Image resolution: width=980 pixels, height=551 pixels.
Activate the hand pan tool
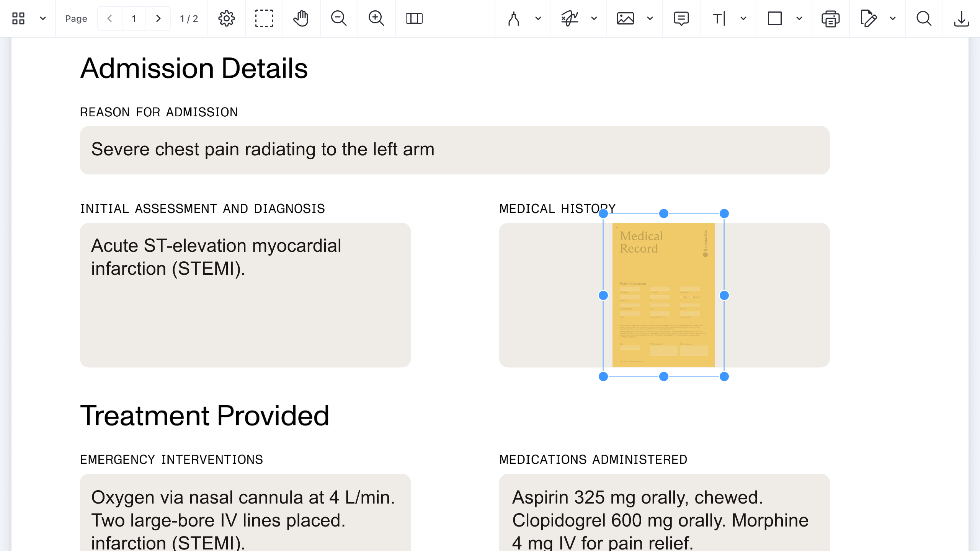tap(301, 18)
